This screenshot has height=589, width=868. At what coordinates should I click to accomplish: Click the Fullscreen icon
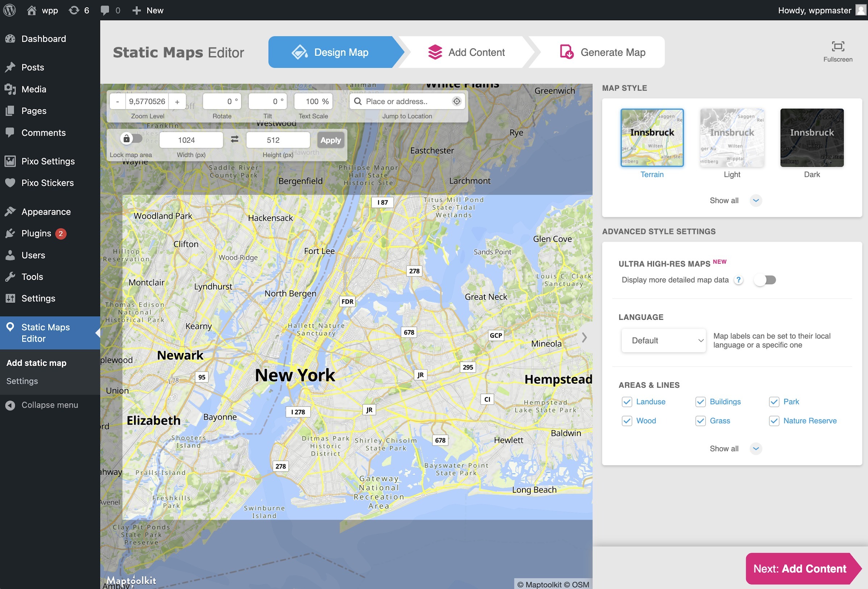coord(838,46)
